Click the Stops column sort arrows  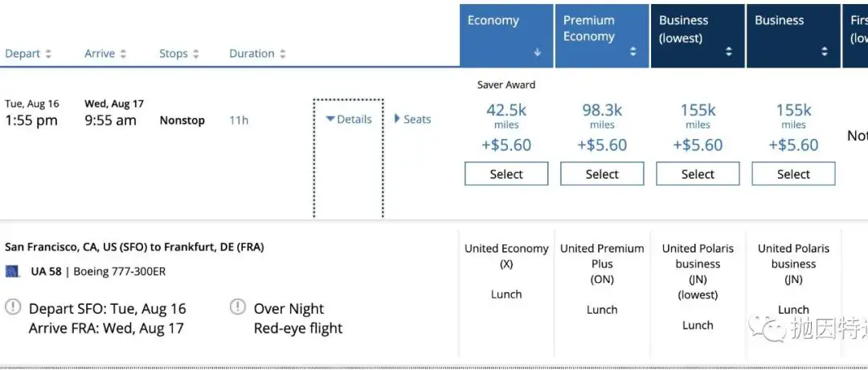click(x=195, y=55)
